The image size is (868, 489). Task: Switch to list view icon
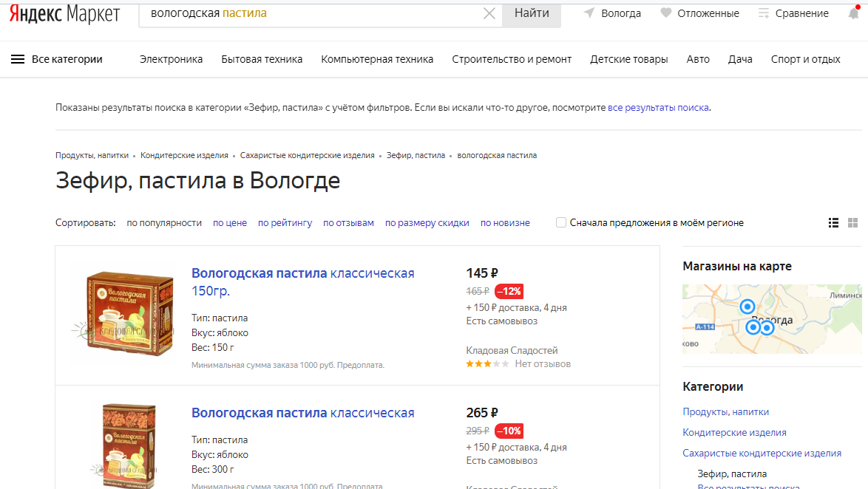[833, 223]
